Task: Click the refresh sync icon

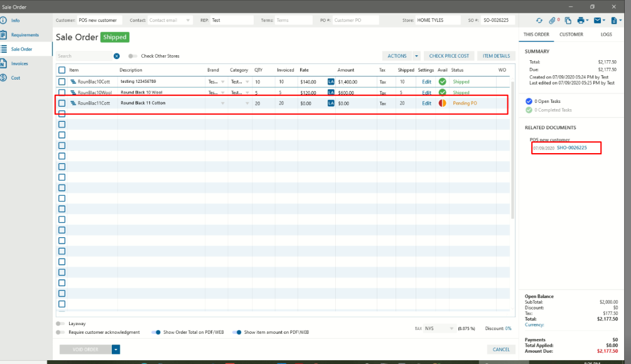Action: tap(539, 21)
